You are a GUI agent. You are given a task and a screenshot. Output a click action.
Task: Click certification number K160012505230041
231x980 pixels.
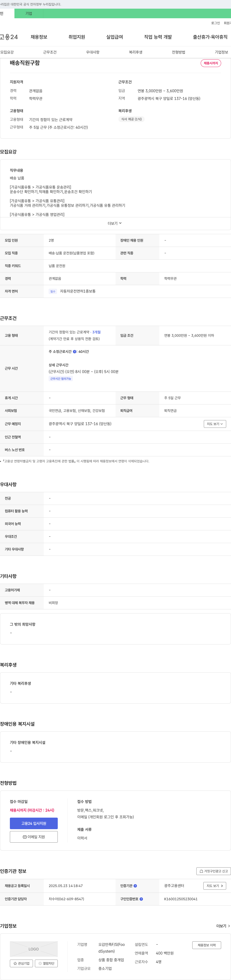[x=181, y=899]
